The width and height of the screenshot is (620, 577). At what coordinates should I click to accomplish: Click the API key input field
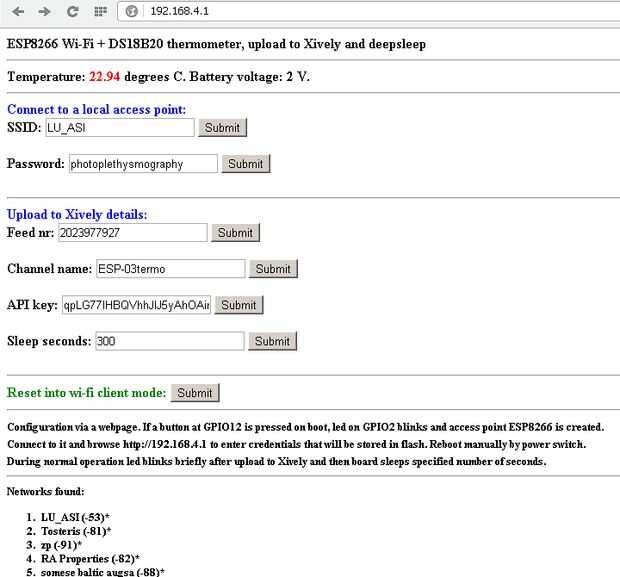136,305
